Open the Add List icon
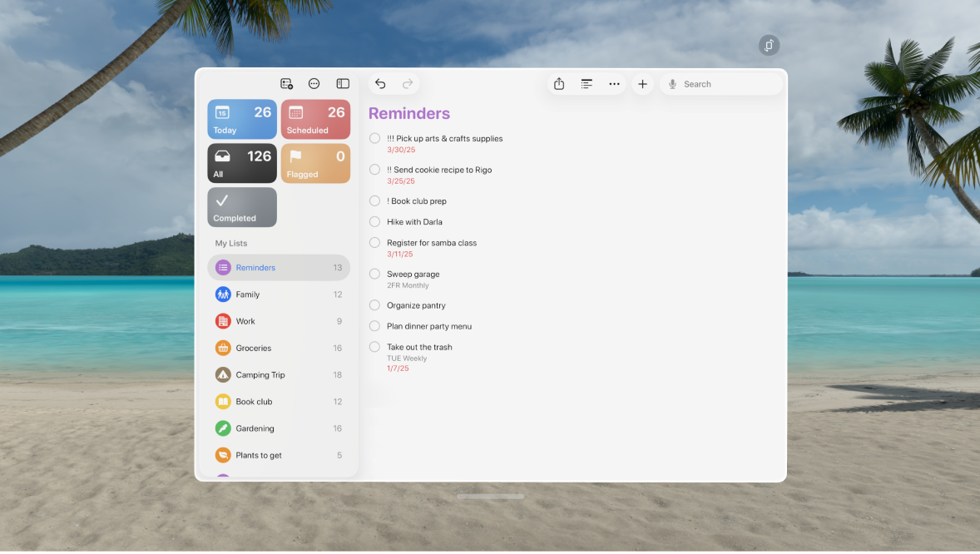Screen dimensions: 980x554 tap(287, 83)
